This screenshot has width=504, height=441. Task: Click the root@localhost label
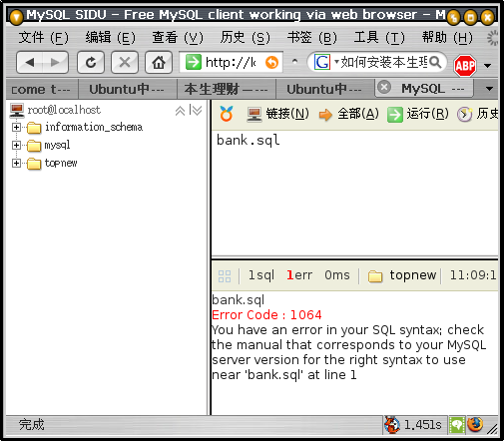tap(64, 110)
